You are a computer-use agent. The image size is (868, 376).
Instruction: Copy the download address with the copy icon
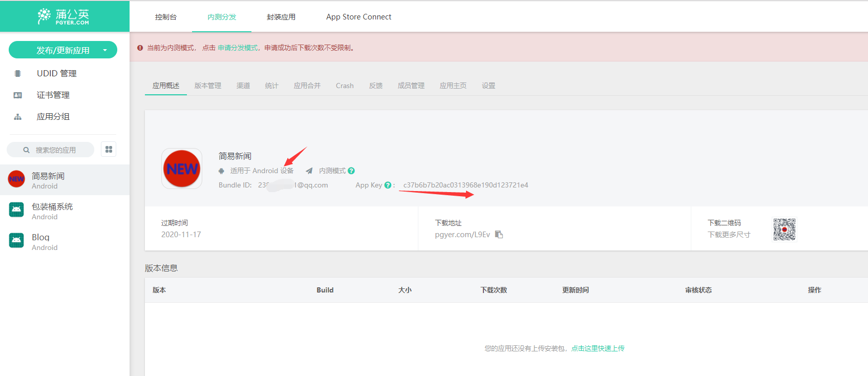click(499, 235)
